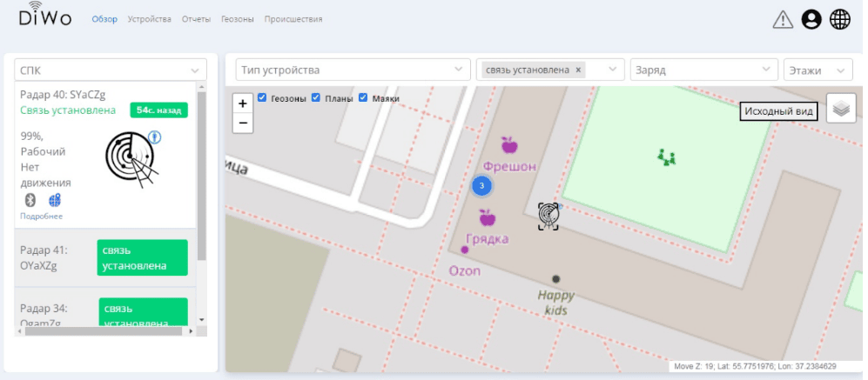Click the globe language icon
The image size is (868, 380).
pyautogui.click(x=840, y=20)
